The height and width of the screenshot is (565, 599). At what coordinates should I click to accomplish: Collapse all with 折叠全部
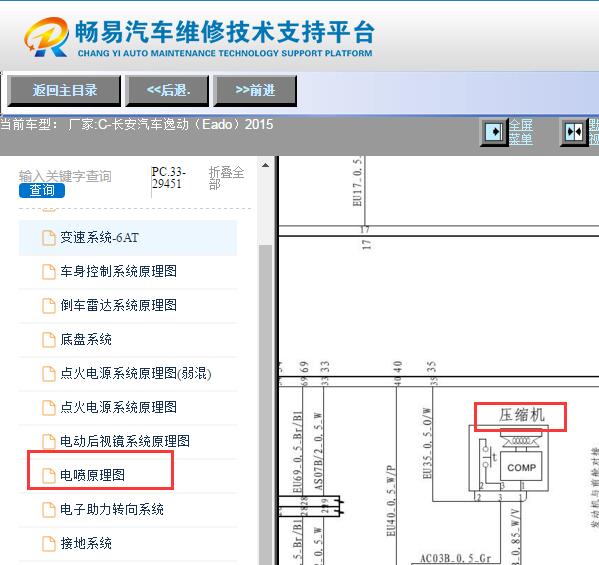pos(226,178)
